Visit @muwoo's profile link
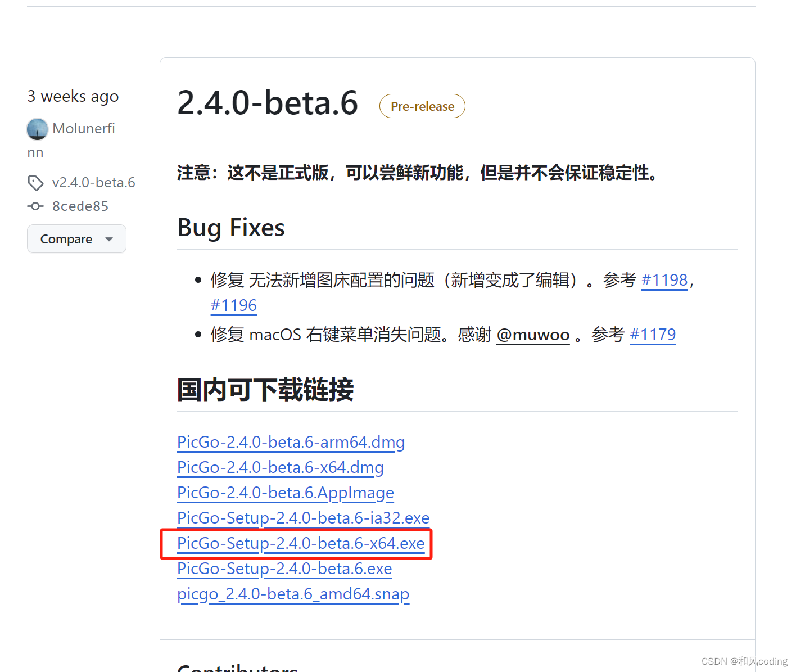796x672 pixels. (x=532, y=335)
